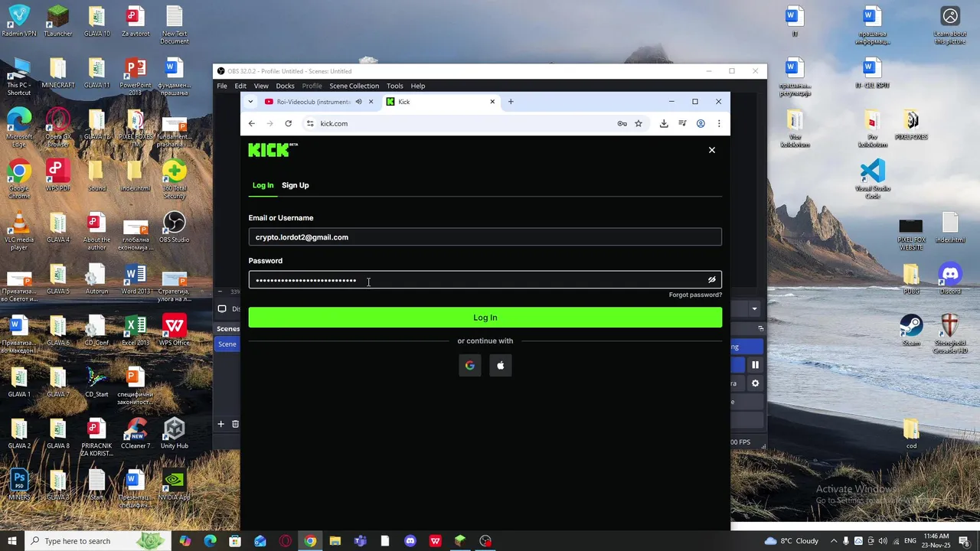Mute the Roi-Videoclub tab audio
Image resolution: width=980 pixels, height=551 pixels.
(358, 102)
